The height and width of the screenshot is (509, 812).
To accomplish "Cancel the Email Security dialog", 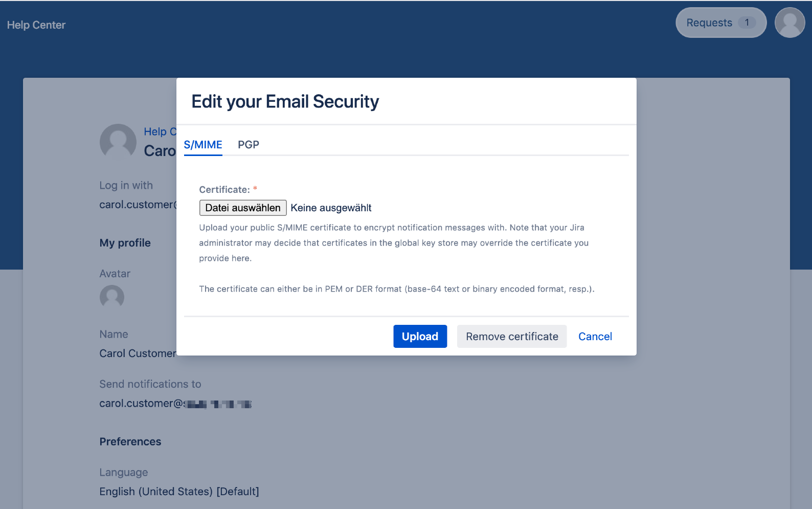I will [x=595, y=337].
